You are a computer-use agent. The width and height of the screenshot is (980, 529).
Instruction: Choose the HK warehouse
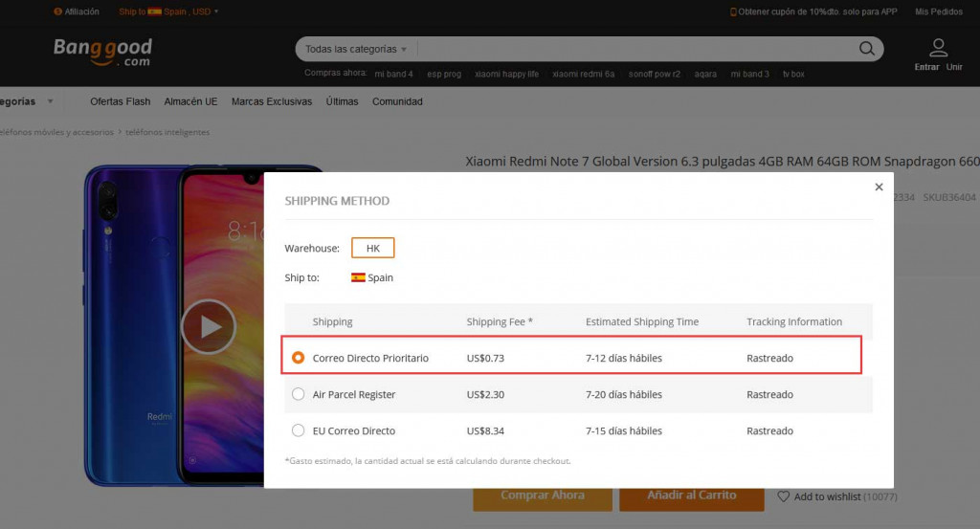click(x=372, y=248)
